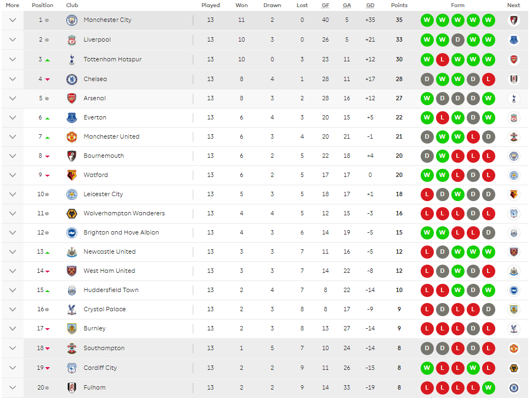Screen dimensions: 532x400
Task: Open the Brighton and Hove Albion link
Action: point(121,232)
